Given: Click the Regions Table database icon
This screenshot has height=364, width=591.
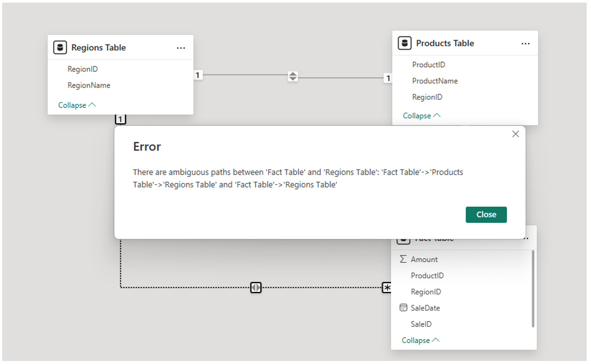Looking at the screenshot, I should (x=60, y=48).
